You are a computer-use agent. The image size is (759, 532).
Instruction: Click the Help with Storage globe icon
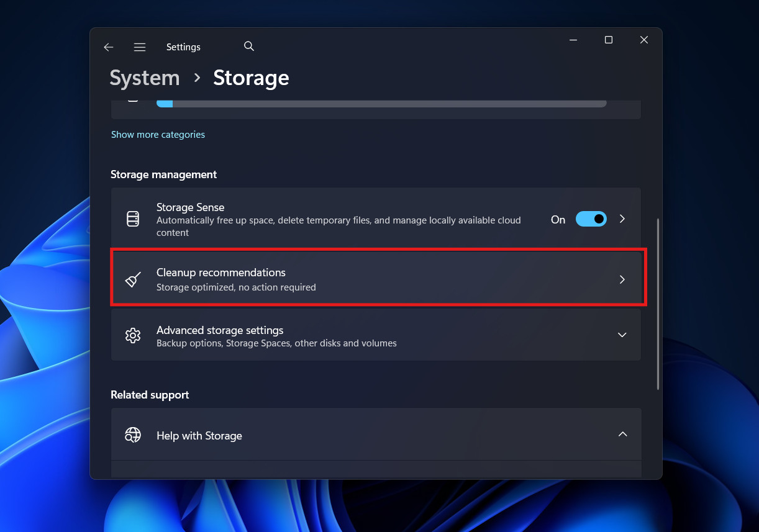click(x=133, y=435)
